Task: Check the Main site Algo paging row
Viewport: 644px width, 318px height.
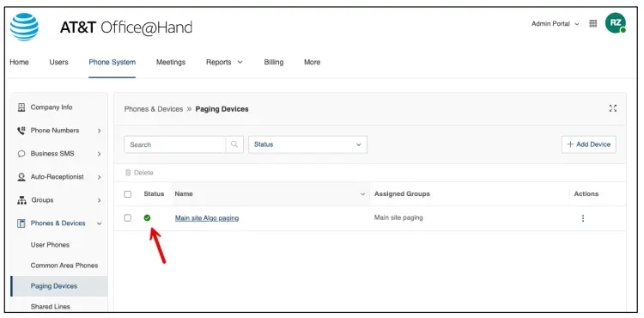Action: coord(128,217)
